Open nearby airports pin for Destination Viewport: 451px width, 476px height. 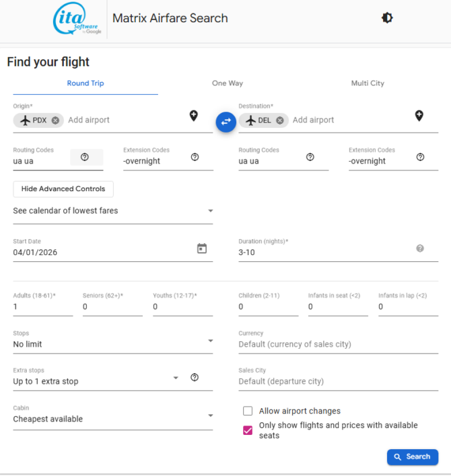[419, 116]
